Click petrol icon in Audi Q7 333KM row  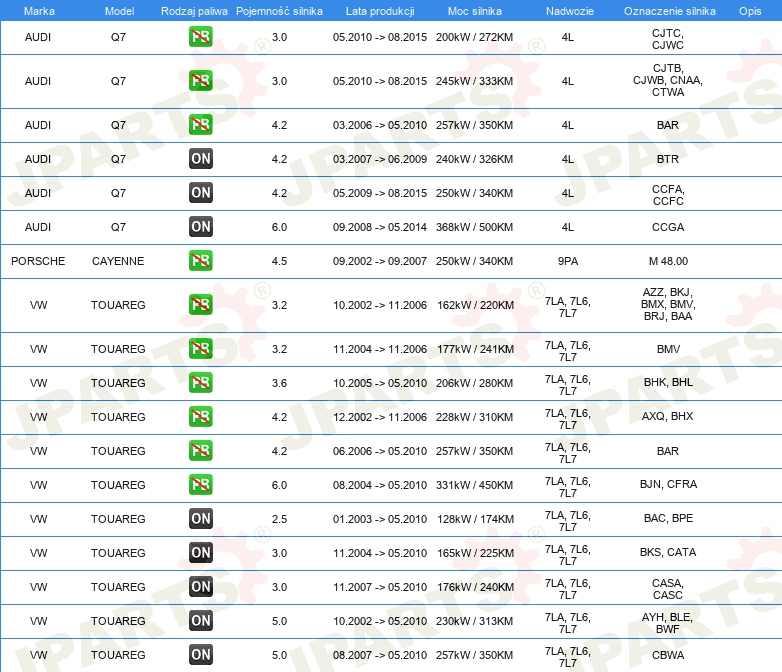200,81
